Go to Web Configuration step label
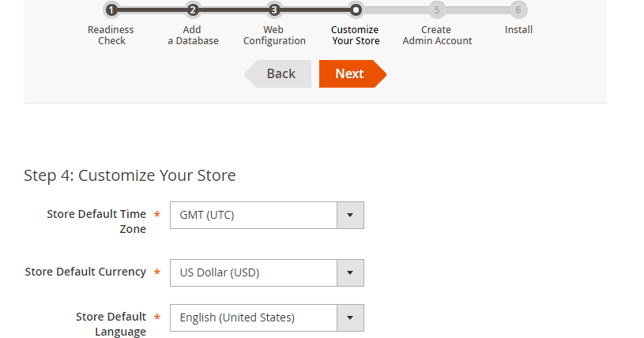This screenshot has width=644, height=338. tap(274, 36)
